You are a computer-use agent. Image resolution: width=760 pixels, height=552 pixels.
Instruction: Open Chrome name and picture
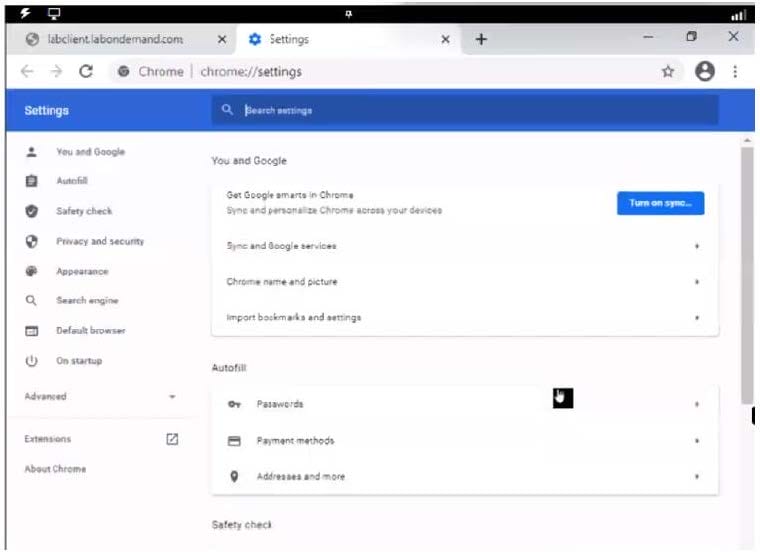tap(465, 282)
